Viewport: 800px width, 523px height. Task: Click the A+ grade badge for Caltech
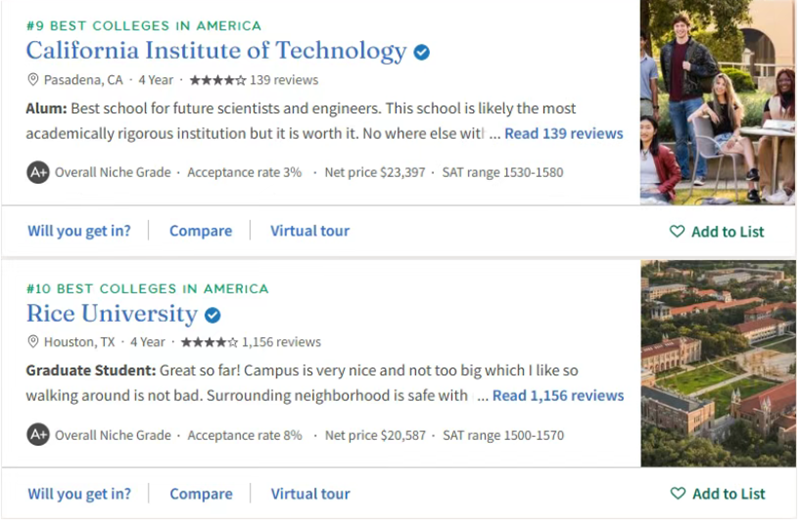[x=38, y=172]
